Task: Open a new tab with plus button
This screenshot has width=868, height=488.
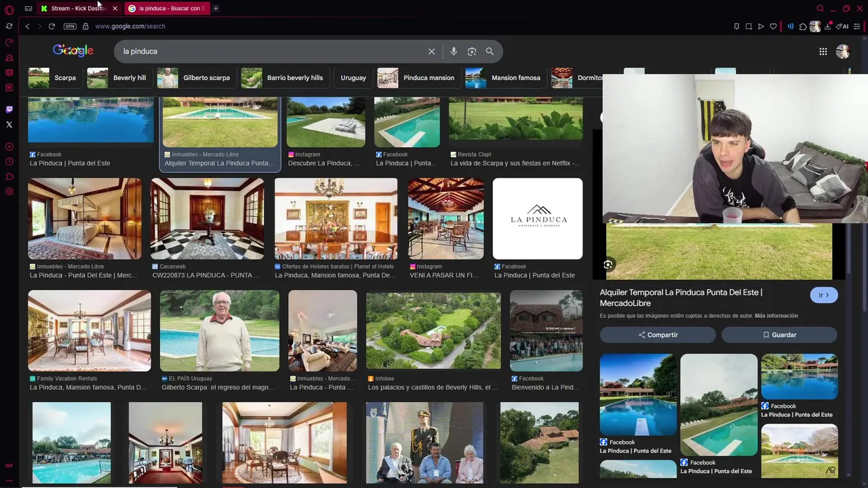Action: (x=216, y=8)
